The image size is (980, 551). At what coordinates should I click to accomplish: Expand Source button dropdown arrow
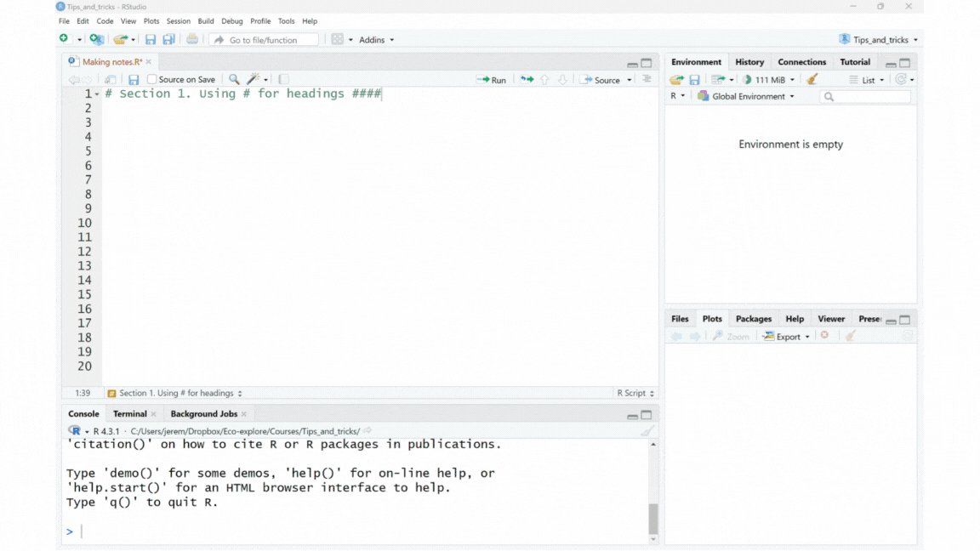point(630,80)
